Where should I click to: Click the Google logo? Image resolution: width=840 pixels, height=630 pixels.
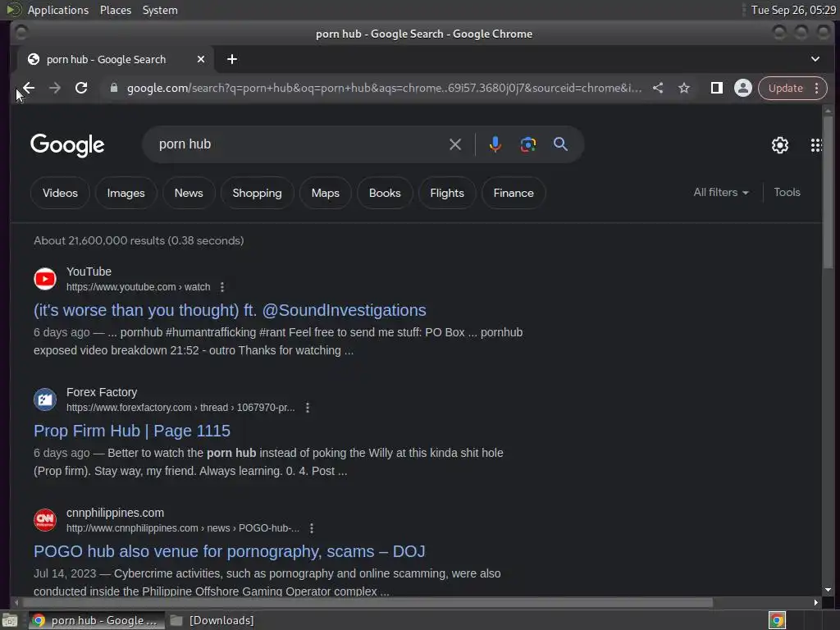(x=67, y=145)
